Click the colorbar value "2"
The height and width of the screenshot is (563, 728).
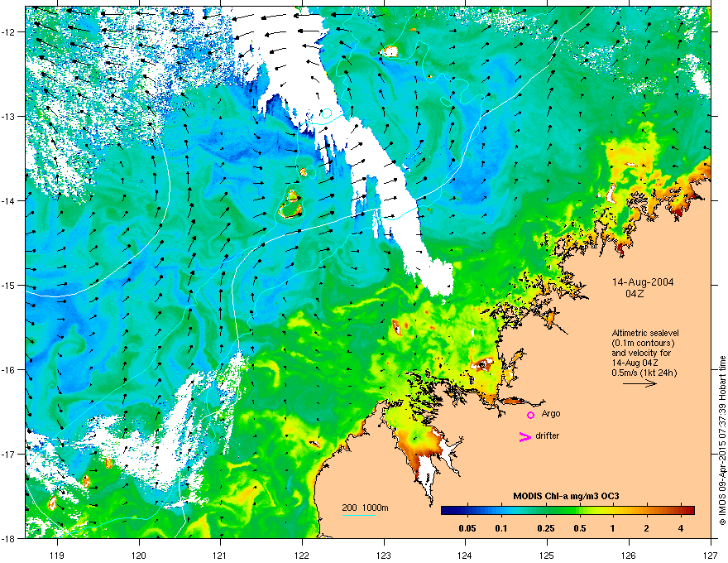click(646, 528)
